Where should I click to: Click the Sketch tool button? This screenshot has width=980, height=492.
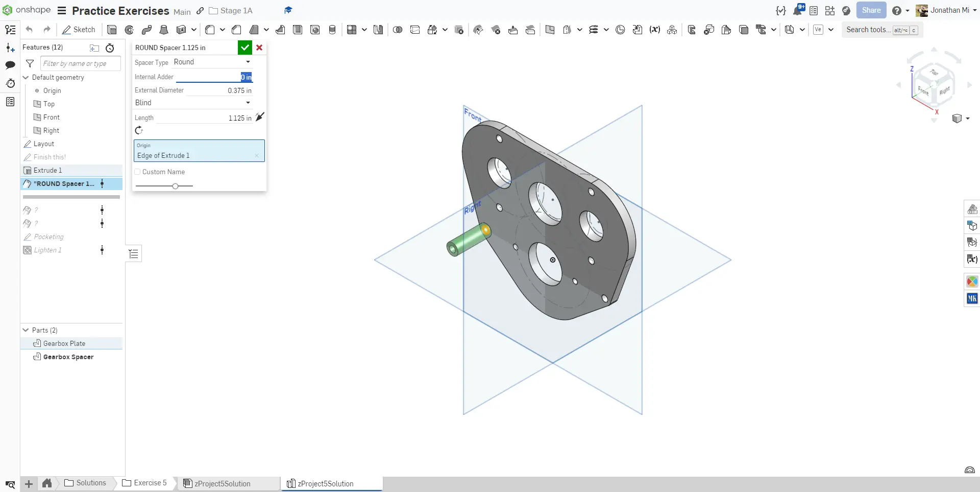click(79, 30)
